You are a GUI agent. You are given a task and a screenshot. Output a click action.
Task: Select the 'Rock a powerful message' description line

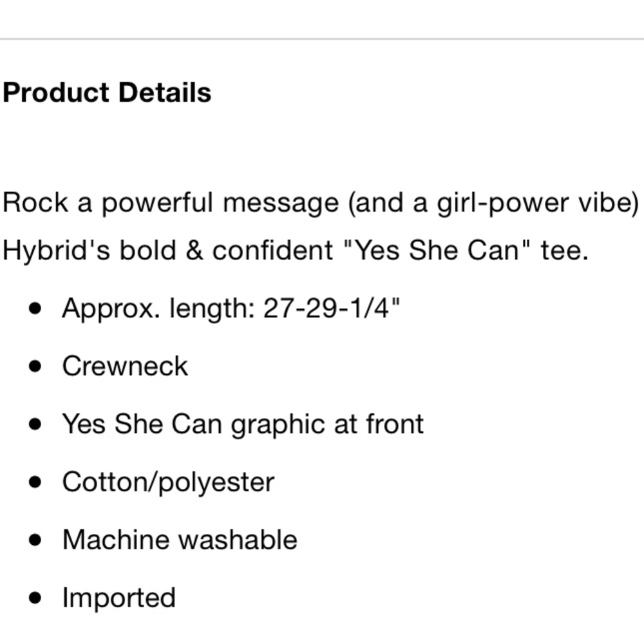tap(321, 203)
